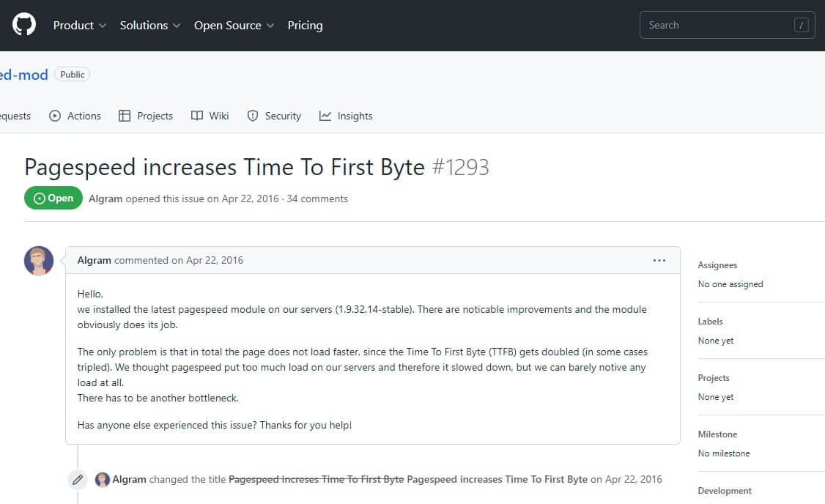Viewport: 825px width, 504px height.
Task: Click the 'No milestone' text
Action: 723,453
